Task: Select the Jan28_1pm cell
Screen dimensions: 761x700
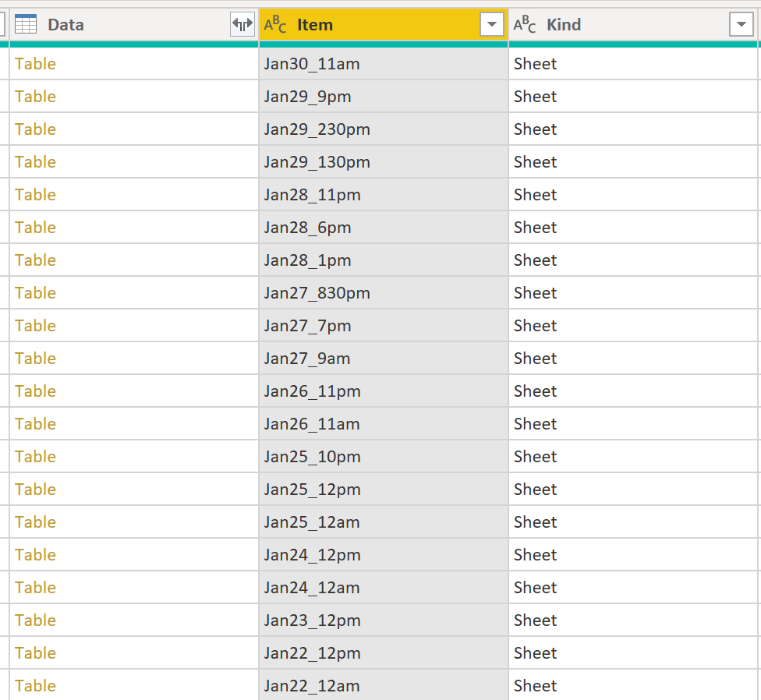Action: pyautogui.click(x=384, y=260)
